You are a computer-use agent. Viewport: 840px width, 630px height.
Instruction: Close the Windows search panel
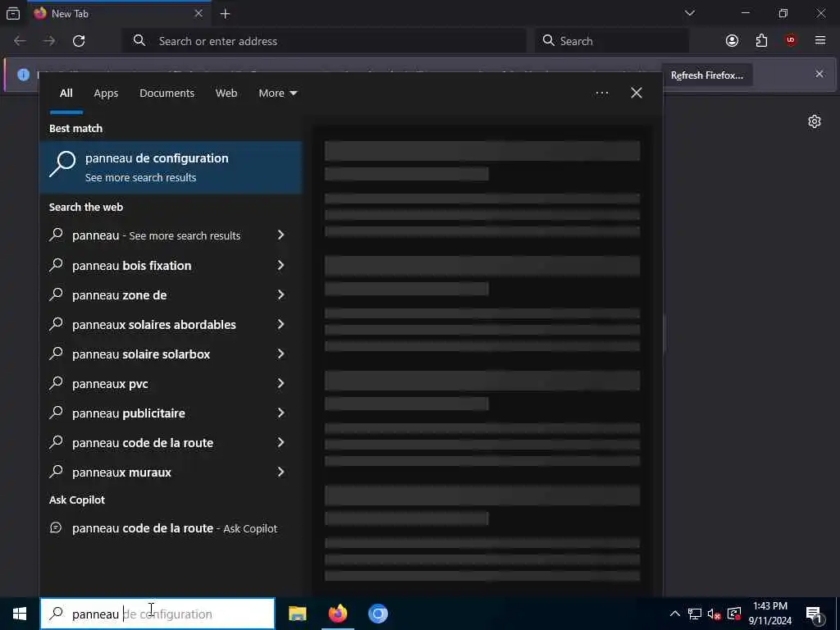(x=637, y=93)
